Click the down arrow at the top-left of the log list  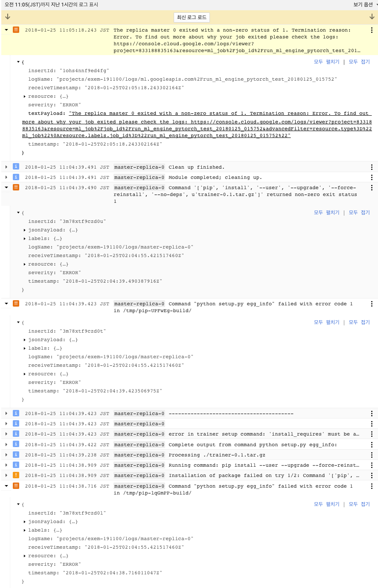[x=8, y=17]
